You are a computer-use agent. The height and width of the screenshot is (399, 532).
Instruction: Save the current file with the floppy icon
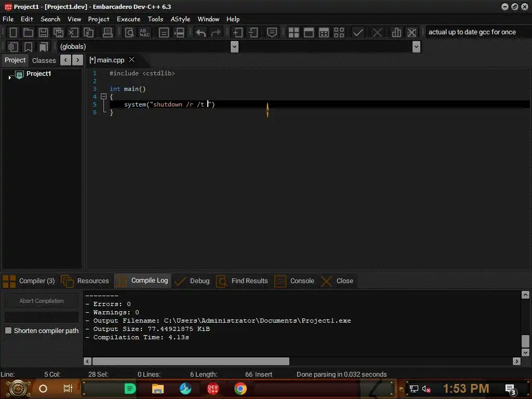(43, 33)
